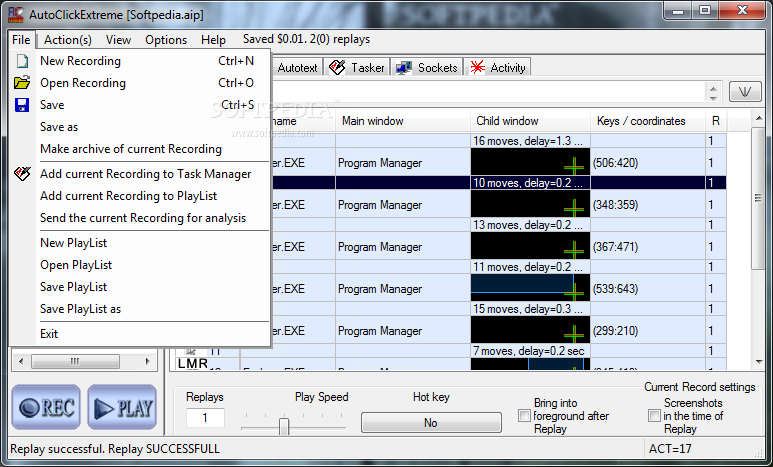
Task: Choose Open Recording menu entry
Action: 140,82
